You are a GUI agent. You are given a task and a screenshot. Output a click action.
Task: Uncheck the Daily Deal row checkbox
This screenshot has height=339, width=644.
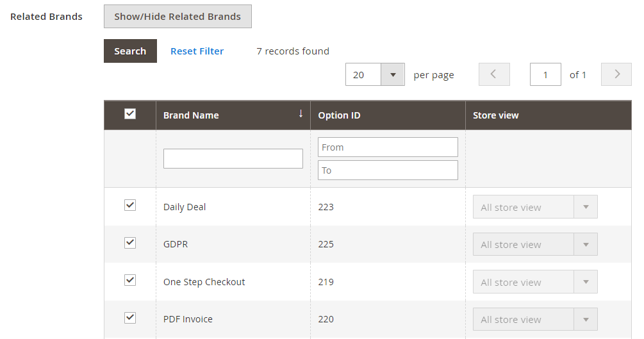pos(130,206)
